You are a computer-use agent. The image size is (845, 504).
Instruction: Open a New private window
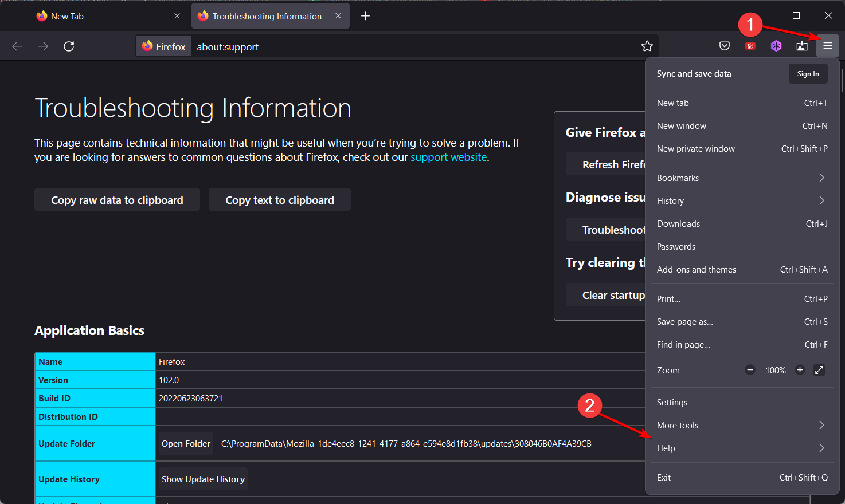(x=742, y=149)
